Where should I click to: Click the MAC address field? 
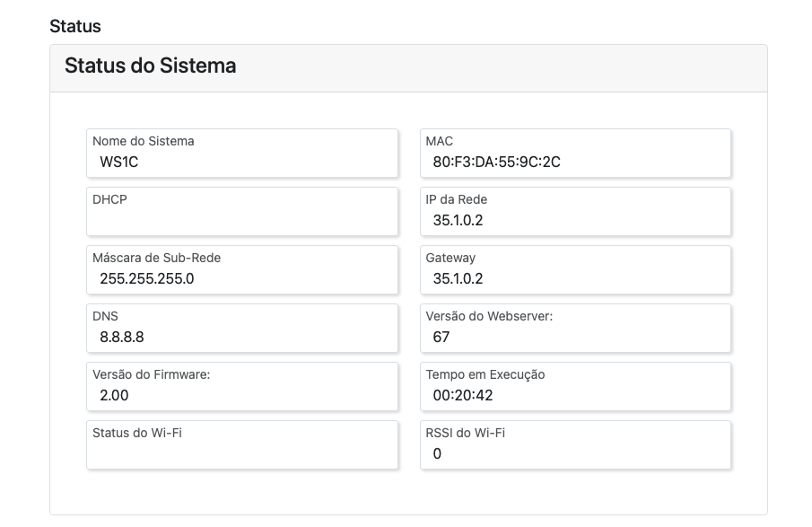[x=575, y=153]
